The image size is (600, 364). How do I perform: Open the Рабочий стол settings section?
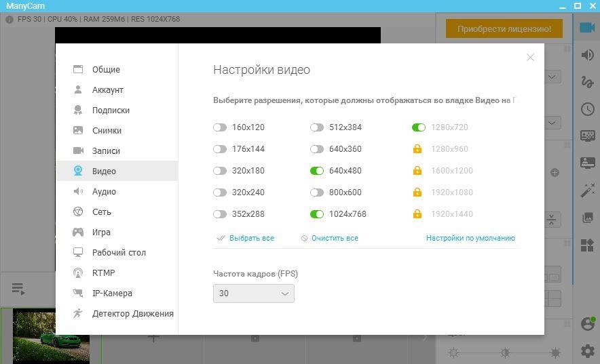tap(117, 252)
